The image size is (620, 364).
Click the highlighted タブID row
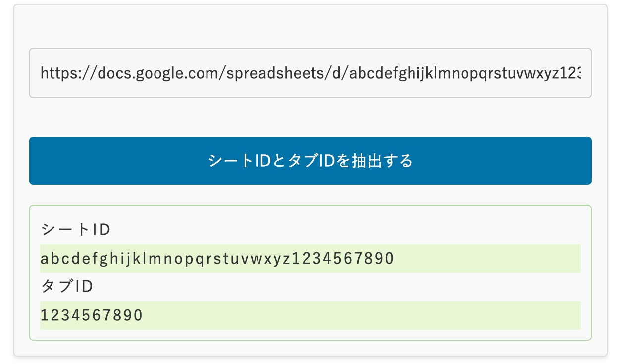(310, 315)
